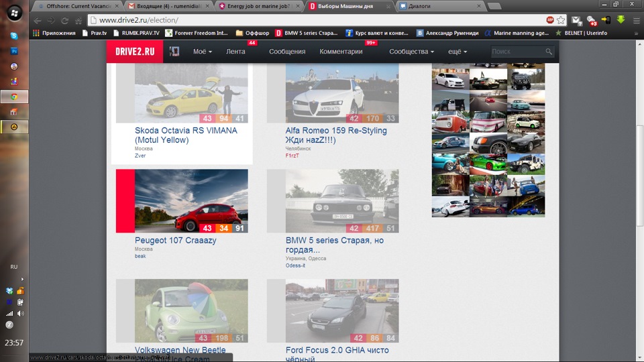Open user profile link F1rzT
644x362 pixels.
292,156
